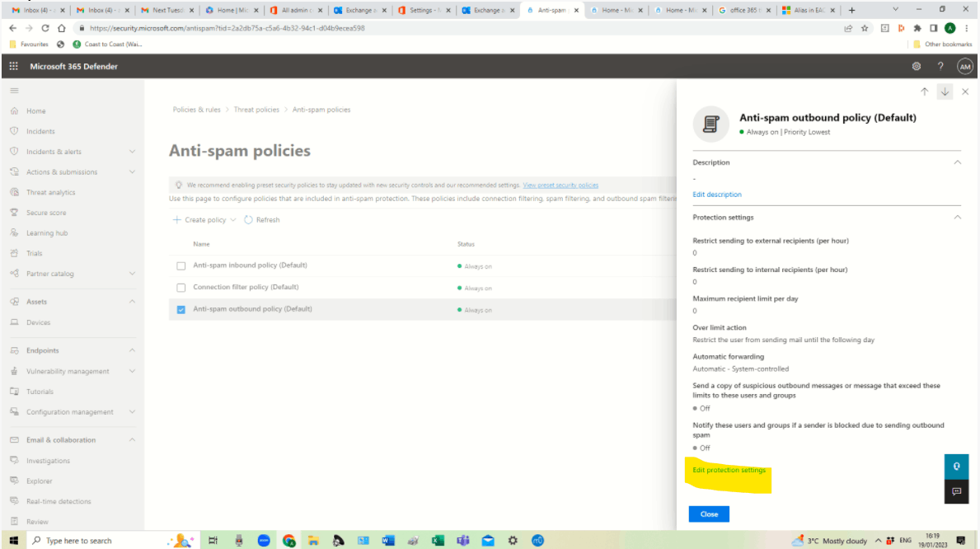Sort by Status column header
980x549 pixels.
pos(466,245)
